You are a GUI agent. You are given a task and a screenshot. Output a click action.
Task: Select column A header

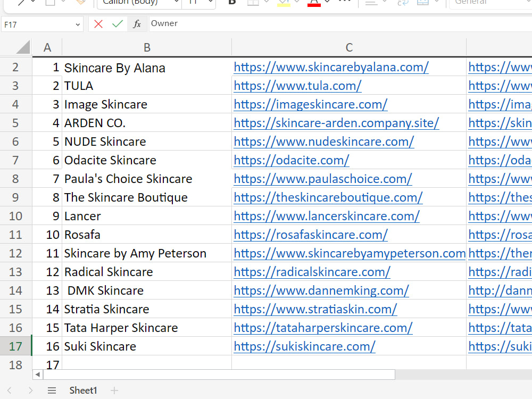pyautogui.click(x=47, y=47)
